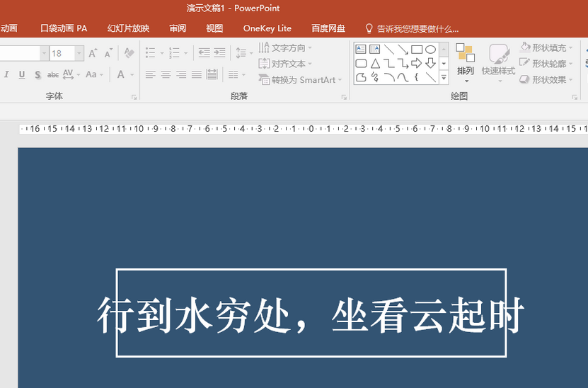Open font size dropdown showing 18
The width and height of the screenshot is (588, 388).
79,54
